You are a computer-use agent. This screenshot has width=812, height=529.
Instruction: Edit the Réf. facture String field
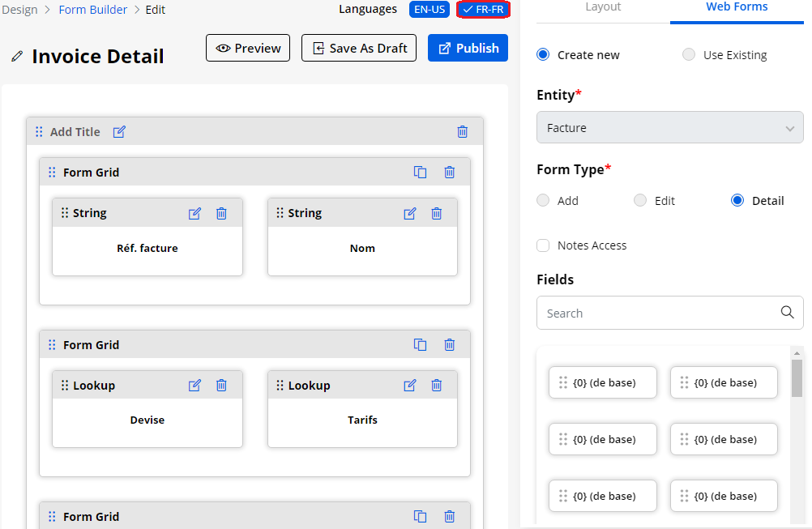(194, 213)
